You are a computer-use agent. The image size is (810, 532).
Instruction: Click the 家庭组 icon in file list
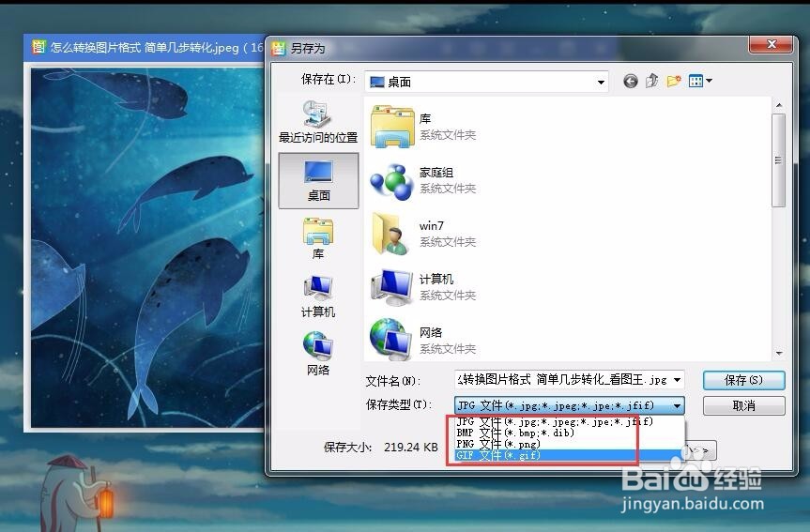pos(392,182)
